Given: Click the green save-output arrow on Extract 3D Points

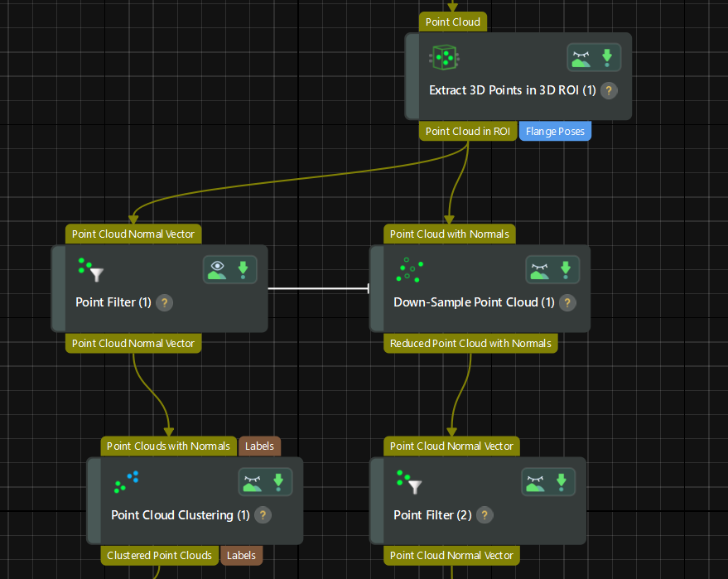Looking at the screenshot, I should point(607,57).
